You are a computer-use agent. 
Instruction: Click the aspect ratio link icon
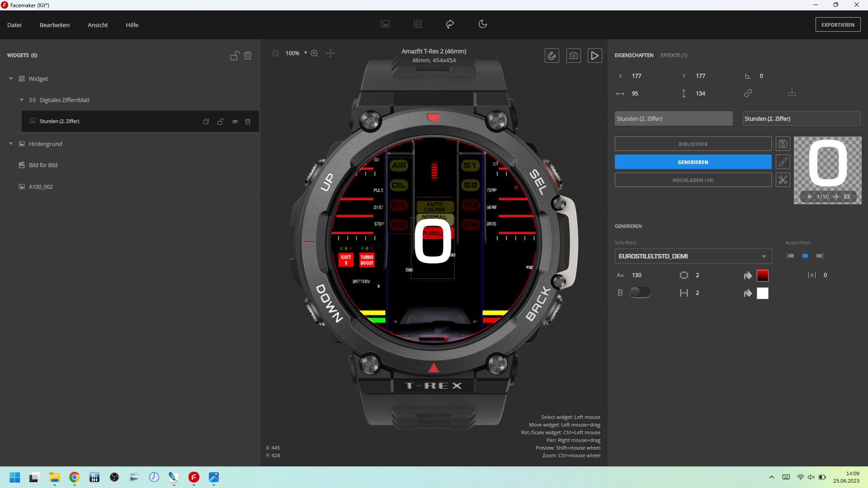[748, 93]
